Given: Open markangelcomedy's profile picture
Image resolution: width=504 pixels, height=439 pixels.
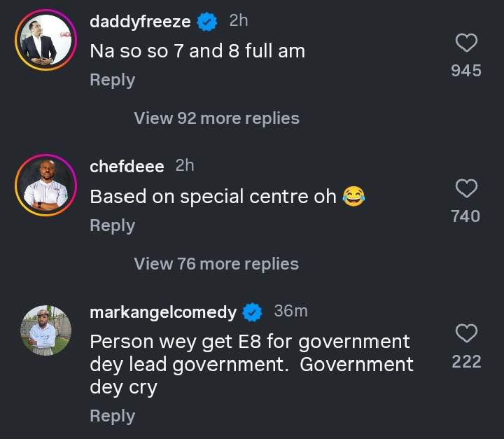Looking at the screenshot, I should (x=45, y=330).
